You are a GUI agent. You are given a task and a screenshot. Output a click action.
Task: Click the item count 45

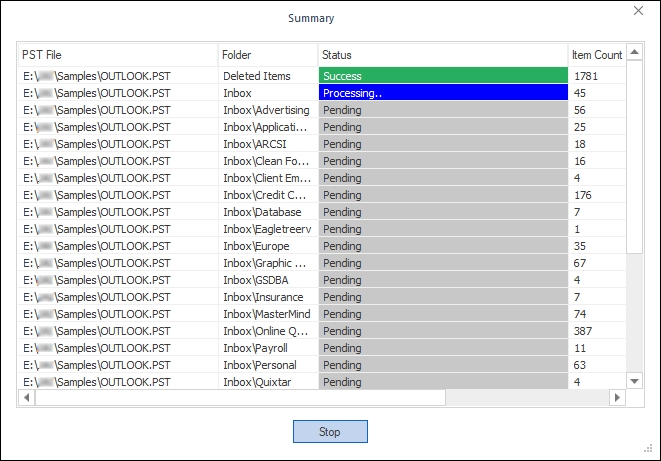pos(580,93)
